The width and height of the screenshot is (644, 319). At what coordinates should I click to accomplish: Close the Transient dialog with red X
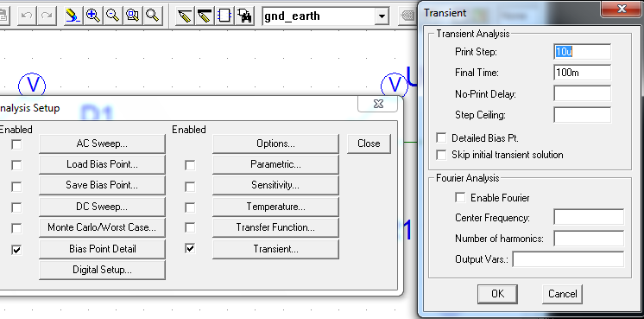(622, 9)
